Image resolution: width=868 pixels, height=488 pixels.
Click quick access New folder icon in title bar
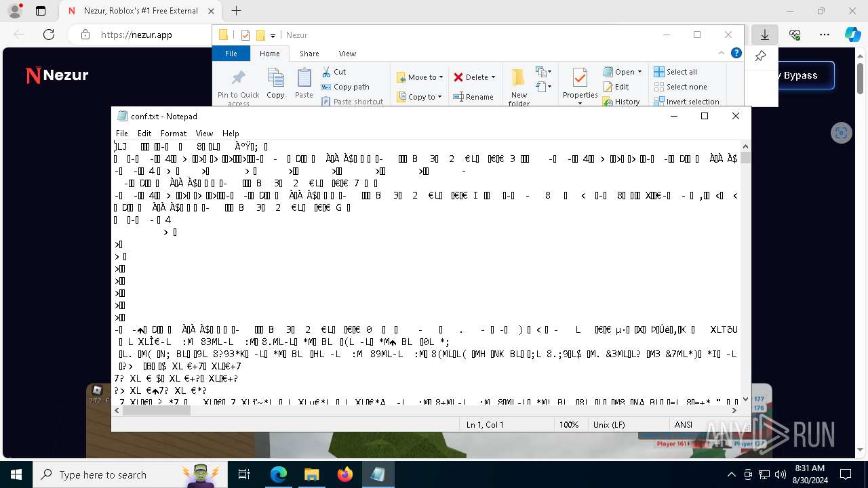(x=260, y=35)
